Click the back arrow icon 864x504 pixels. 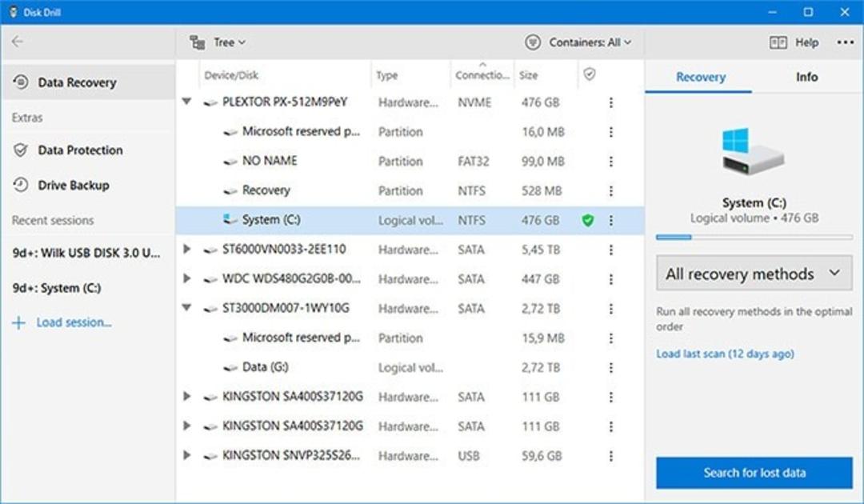[18, 42]
